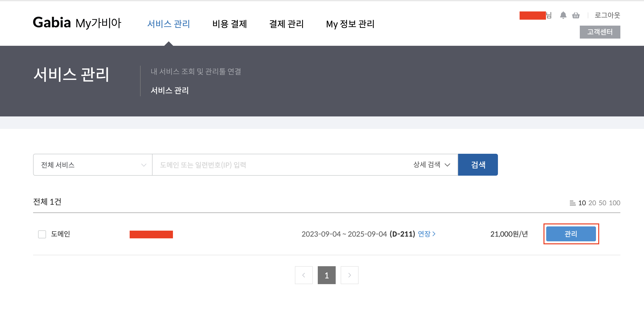
Task: Open the 고객센터 customer center
Action: pyautogui.click(x=600, y=32)
